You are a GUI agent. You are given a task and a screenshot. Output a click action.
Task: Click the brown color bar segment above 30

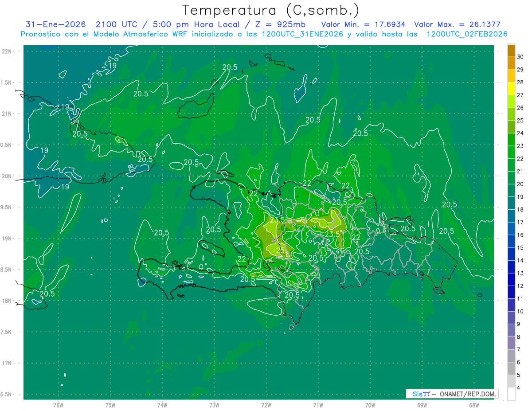point(511,50)
